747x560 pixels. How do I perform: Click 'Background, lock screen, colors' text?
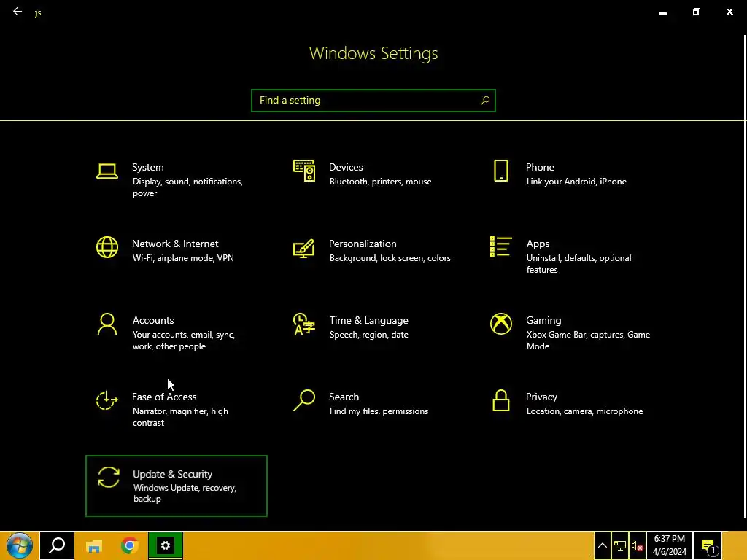(x=390, y=258)
